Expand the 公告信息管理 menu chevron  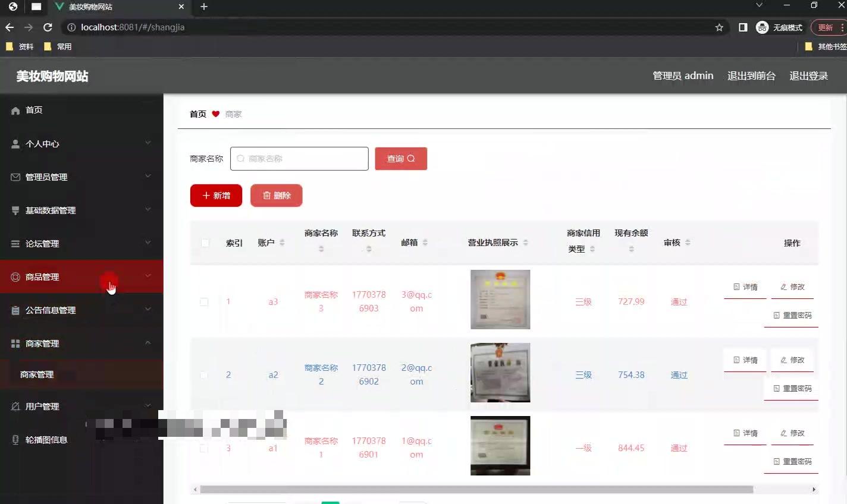pyautogui.click(x=148, y=309)
